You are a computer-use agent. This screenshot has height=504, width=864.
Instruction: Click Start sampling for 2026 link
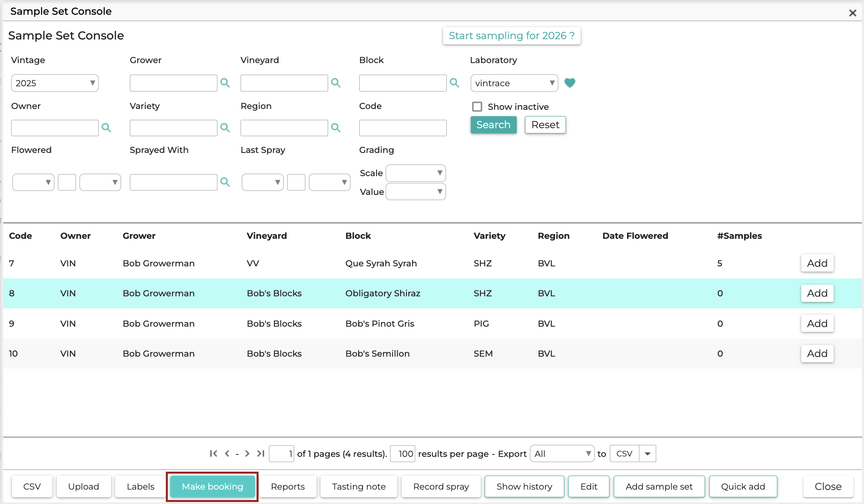click(512, 36)
